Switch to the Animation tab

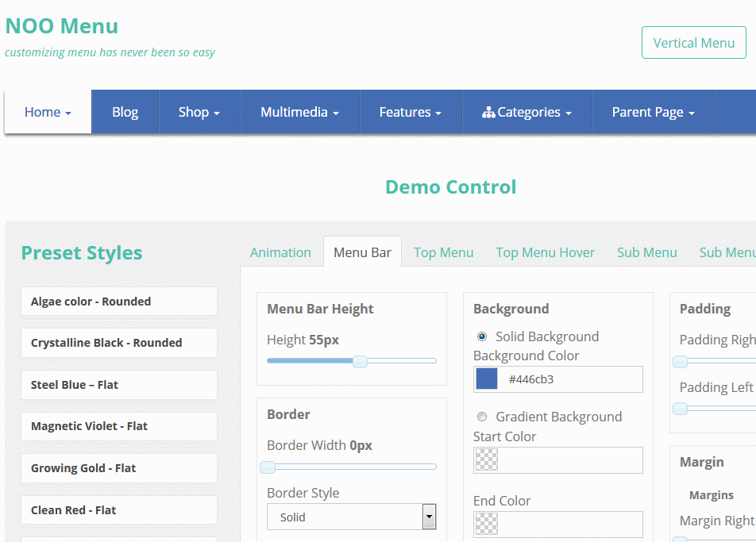pos(280,252)
